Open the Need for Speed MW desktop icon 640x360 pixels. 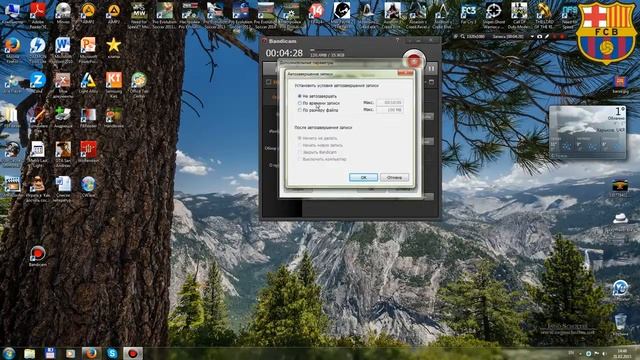[x=139, y=15]
